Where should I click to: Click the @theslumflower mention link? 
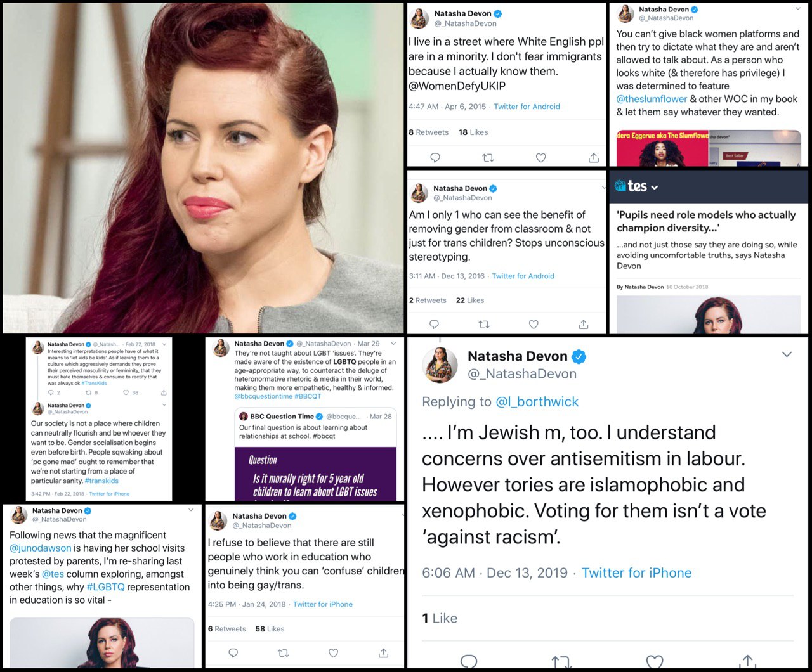(652, 99)
